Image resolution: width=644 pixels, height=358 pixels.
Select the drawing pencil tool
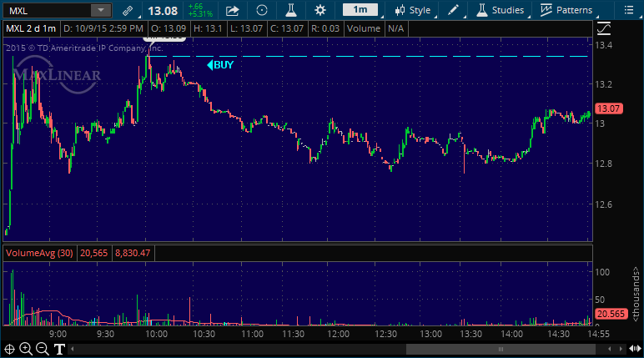coord(453,11)
